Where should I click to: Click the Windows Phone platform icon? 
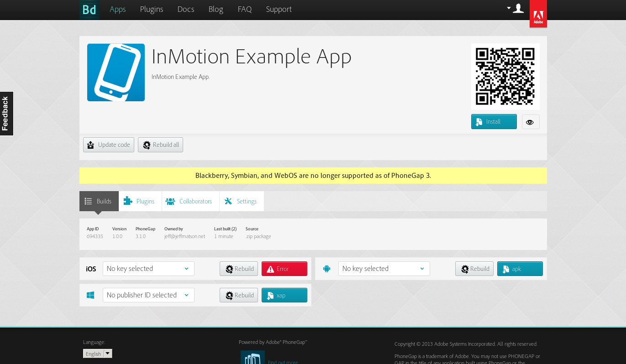(90, 295)
